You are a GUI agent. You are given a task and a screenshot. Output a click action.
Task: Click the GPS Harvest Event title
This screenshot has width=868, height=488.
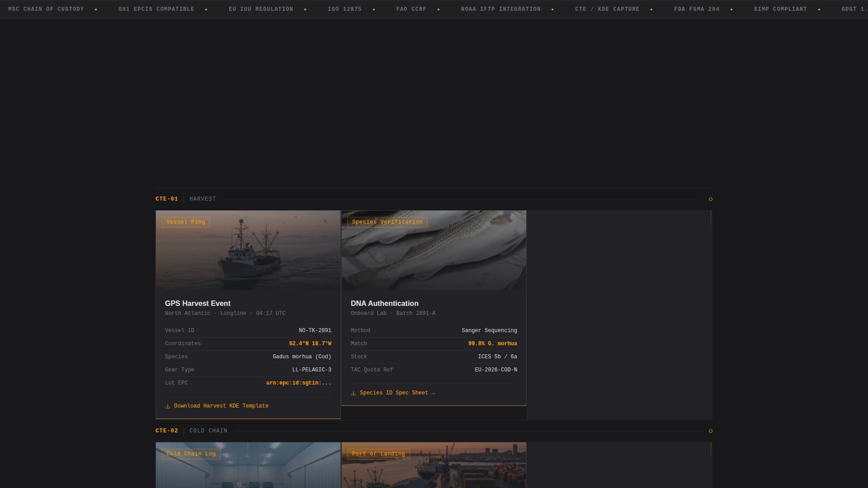click(x=198, y=303)
